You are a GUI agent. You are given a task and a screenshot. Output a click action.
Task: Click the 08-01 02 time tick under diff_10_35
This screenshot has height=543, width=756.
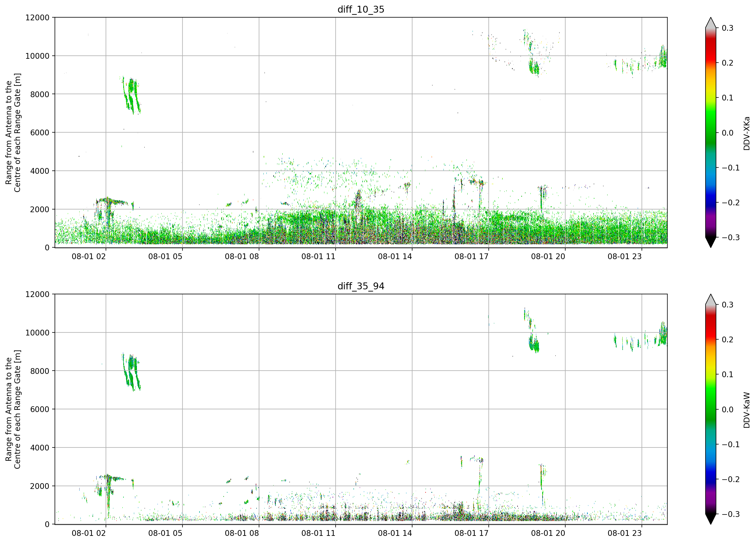(89, 256)
